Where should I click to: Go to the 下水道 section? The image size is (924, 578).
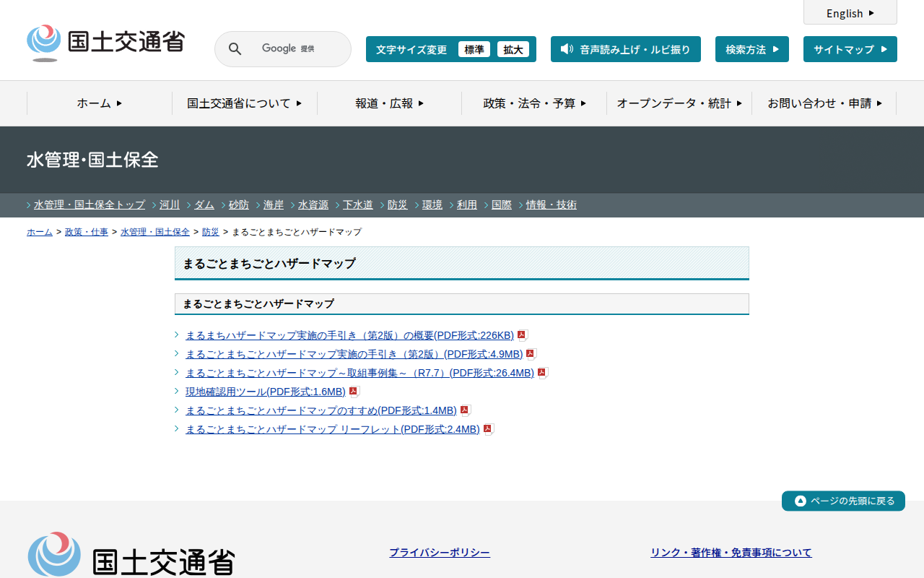point(357,205)
